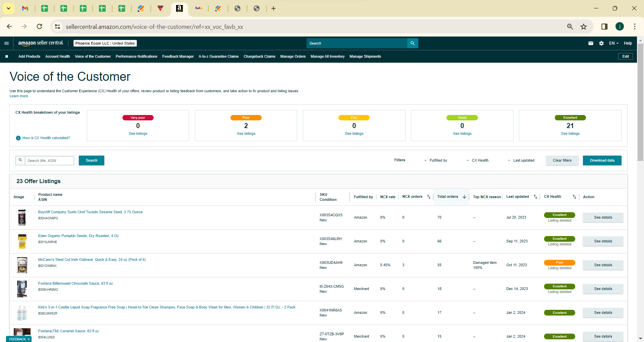Open Fontana Bittersweet Chocolate Sauce link
This screenshot has height=342, width=644.
(x=75, y=283)
